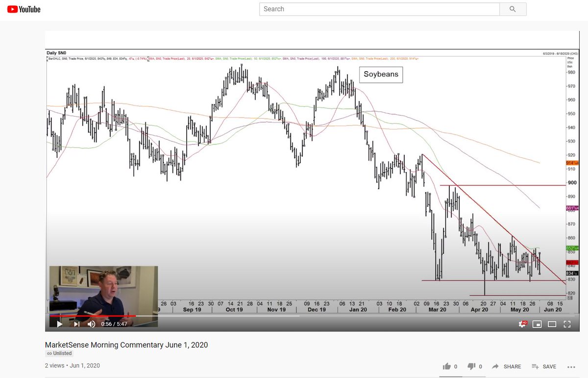Dislike the video with thumbs down
Image resolution: width=588 pixels, height=378 pixels.
pyautogui.click(x=472, y=366)
